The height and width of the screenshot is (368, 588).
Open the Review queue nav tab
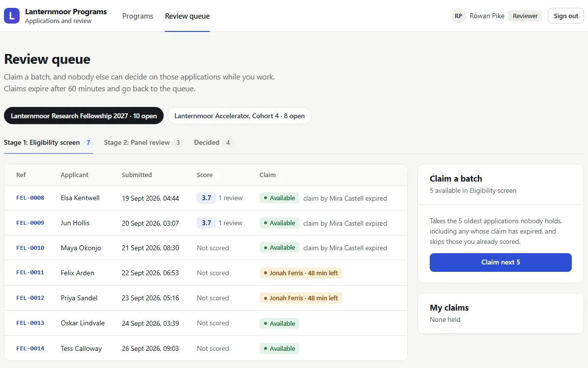(x=187, y=16)
